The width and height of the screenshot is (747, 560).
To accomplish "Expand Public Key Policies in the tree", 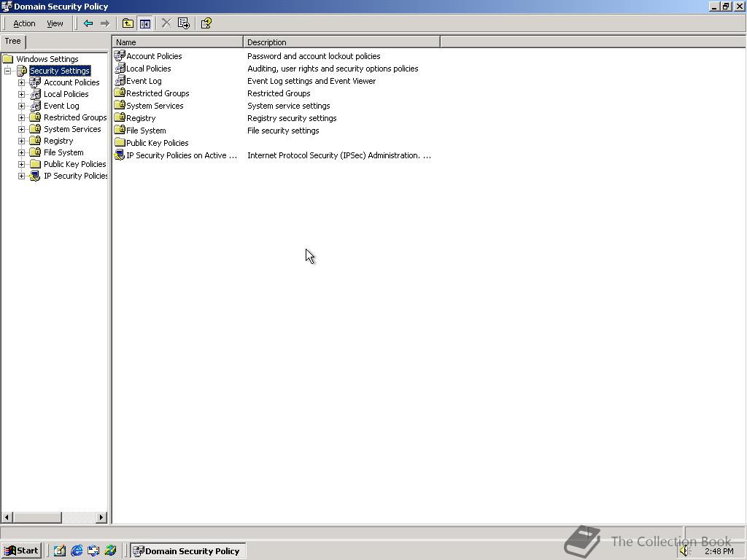I will tap(21, 164).
